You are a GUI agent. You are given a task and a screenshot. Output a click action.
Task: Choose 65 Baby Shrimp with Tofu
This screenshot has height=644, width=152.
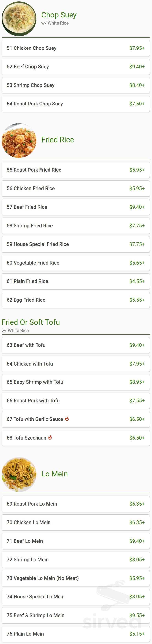click(75, 382)
